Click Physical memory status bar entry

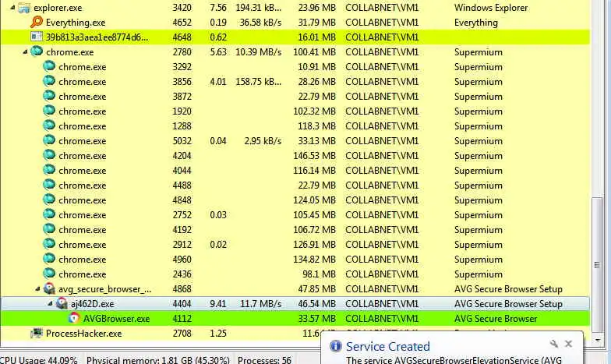[x=157, y=360]
